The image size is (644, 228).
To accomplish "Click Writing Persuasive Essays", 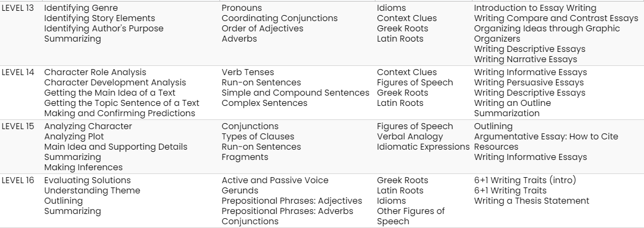I will [529, 83].
